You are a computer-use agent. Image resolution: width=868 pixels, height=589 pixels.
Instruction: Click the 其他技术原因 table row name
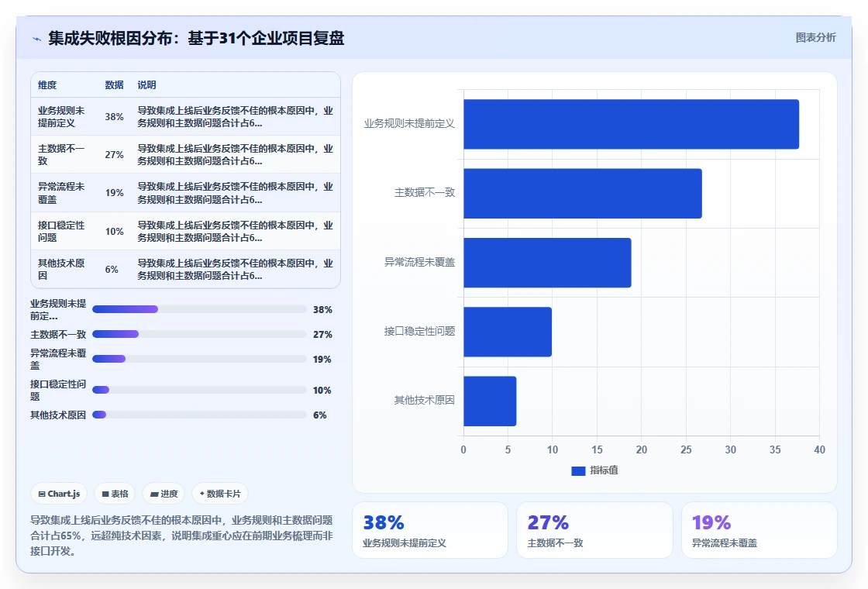tap(61, 270)
